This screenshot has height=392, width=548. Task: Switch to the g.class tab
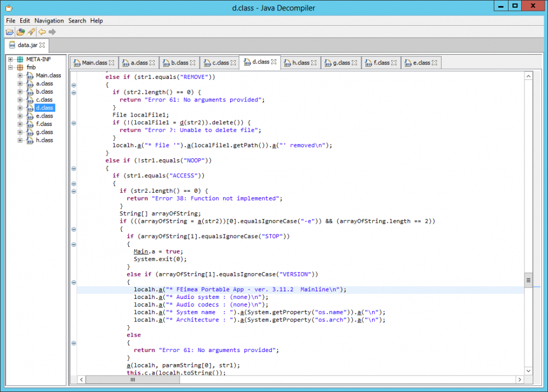coord(341,63)
